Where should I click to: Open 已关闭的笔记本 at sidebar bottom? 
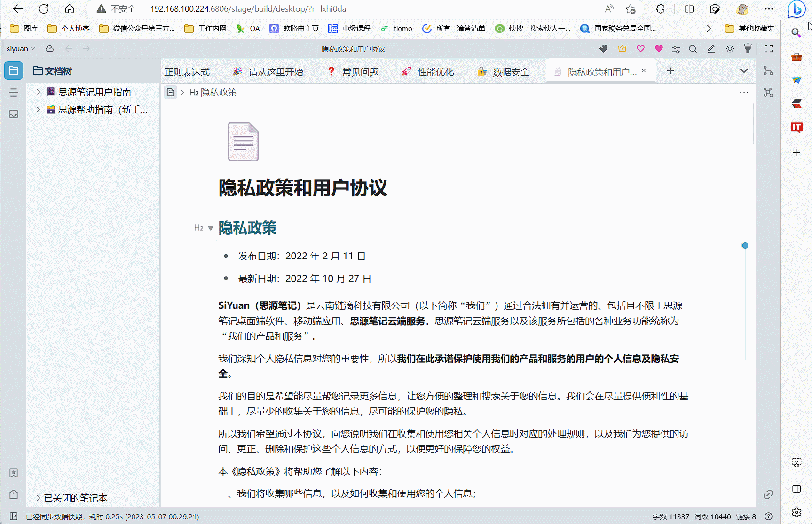coord(76,498)
